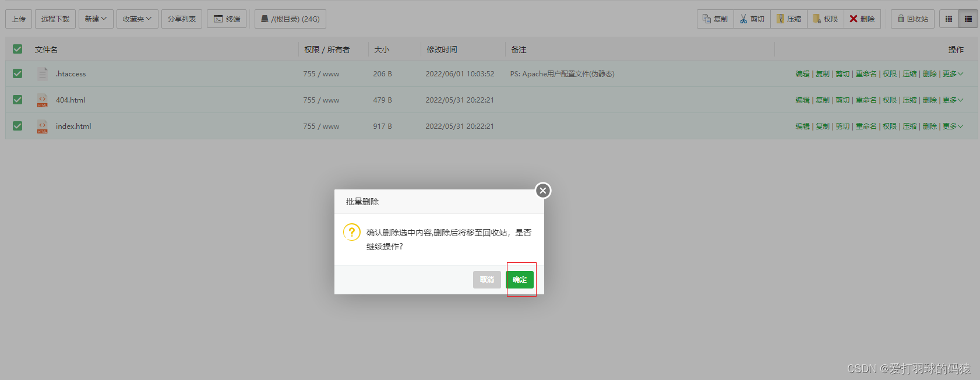Click the index.html file icon
The width and height of the screenshot is (980, 380).
click(43, 126)
